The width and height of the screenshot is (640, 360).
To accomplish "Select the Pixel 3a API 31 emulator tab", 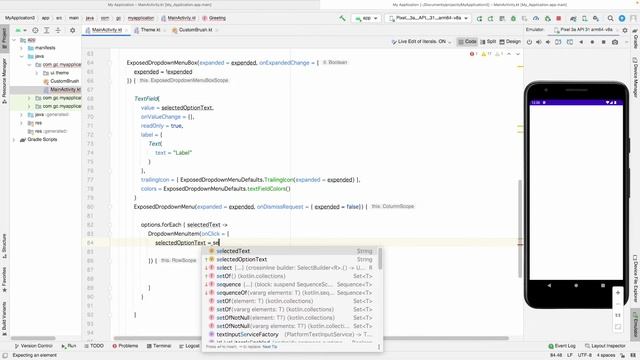I will (583, 30).
